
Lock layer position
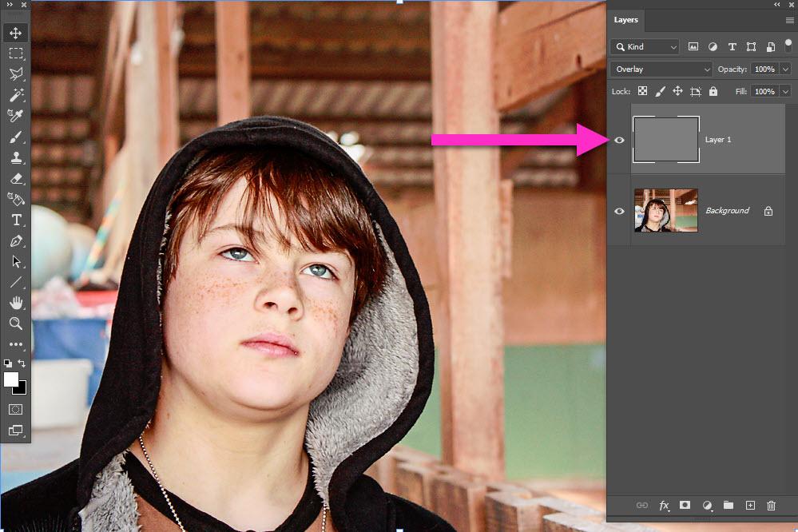(677, 91)
